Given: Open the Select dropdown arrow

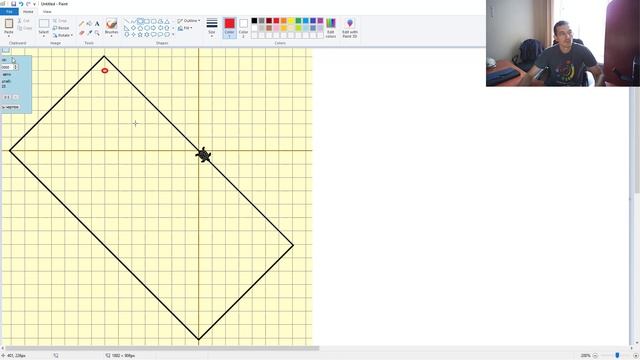Looking at the screenshot, I should pos(44,36).
